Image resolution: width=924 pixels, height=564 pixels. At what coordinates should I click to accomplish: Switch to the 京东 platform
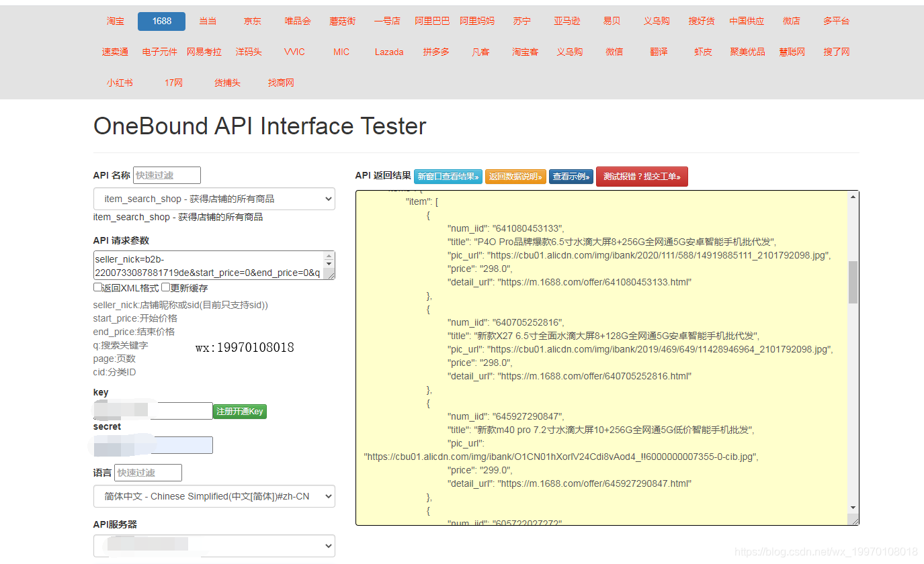(x=253, y=21)
